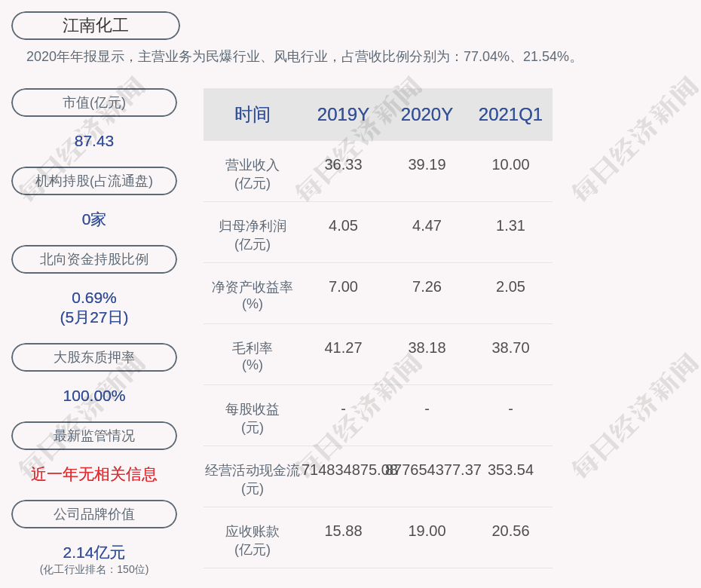Select the 2020Y column header
This screenshot has width=701, height=588.
click(427, 115)
